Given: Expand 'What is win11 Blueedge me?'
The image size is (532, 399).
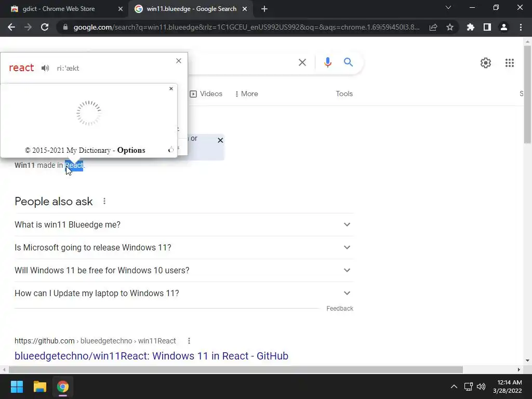Looking at the screenshot, I should click(x=184, y=224).
